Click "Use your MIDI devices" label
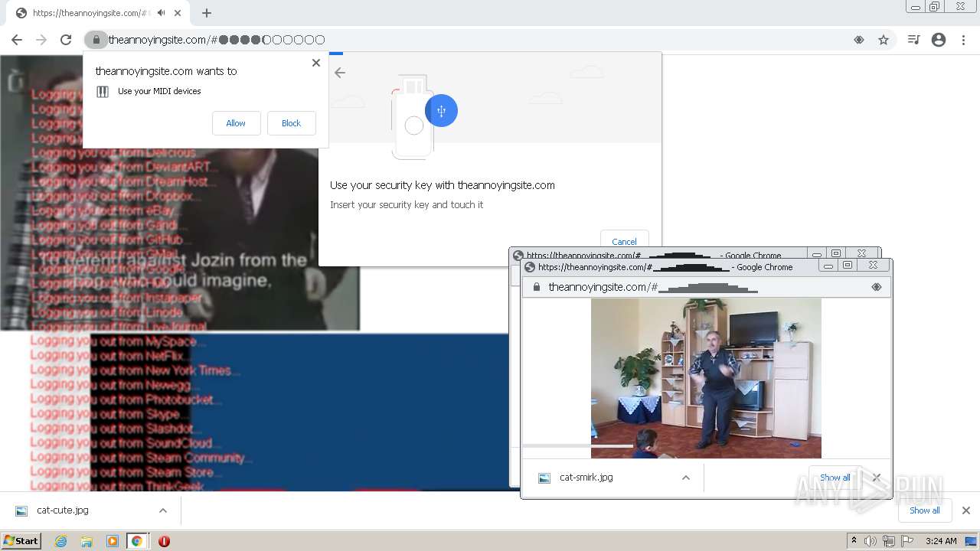Screen dimensions: 980x551 159,91
